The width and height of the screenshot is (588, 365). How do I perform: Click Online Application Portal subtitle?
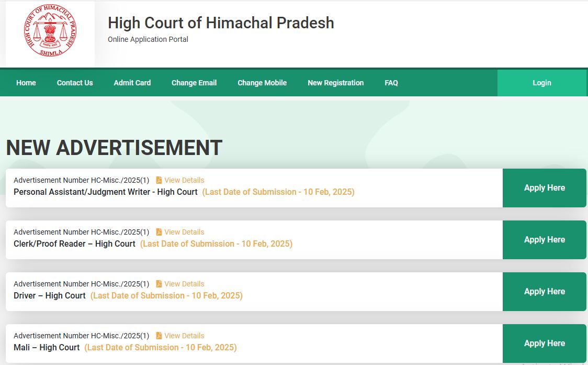point(148,39)
